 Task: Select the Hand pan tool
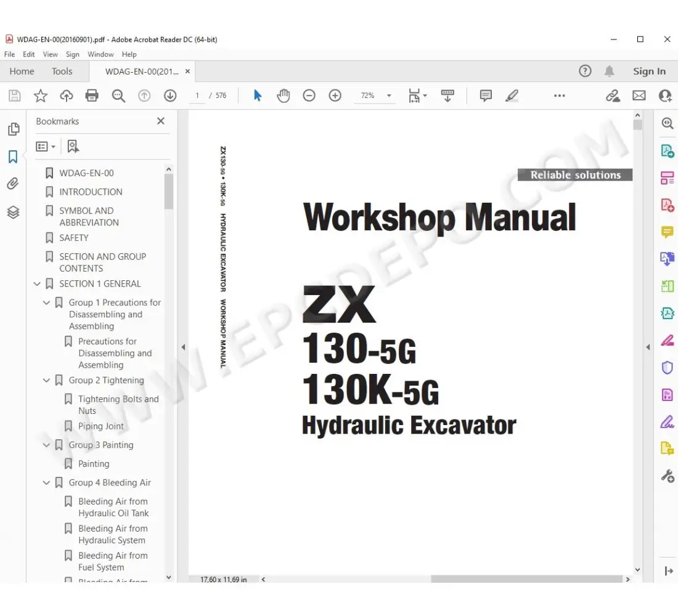[284, 95]
